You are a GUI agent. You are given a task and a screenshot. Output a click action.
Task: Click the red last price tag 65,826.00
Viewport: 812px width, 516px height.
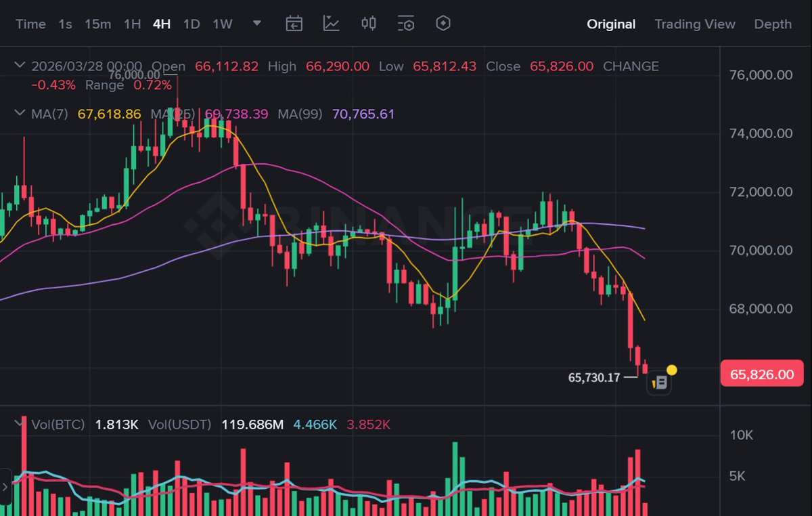(762, 374)
